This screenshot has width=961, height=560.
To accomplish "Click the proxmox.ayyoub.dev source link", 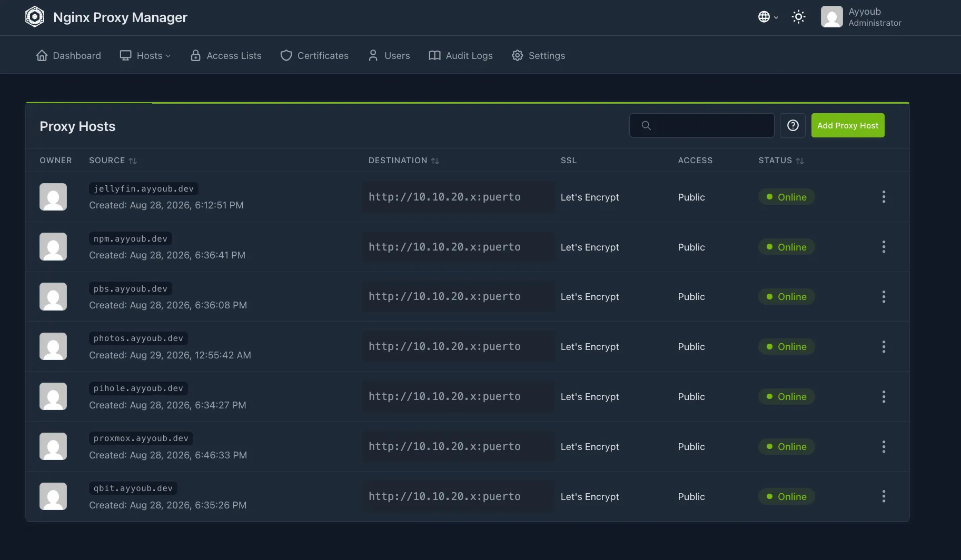I will click(141, 438).
